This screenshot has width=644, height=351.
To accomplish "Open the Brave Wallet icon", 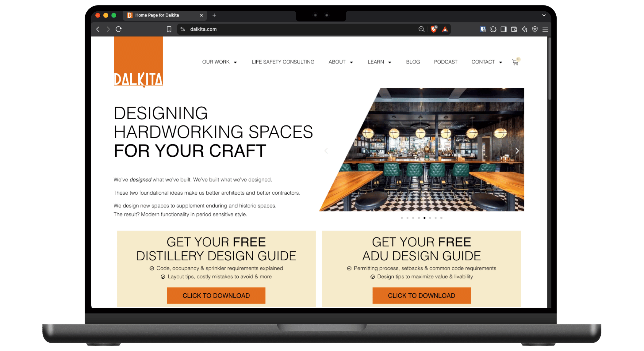I will point(514,29).
